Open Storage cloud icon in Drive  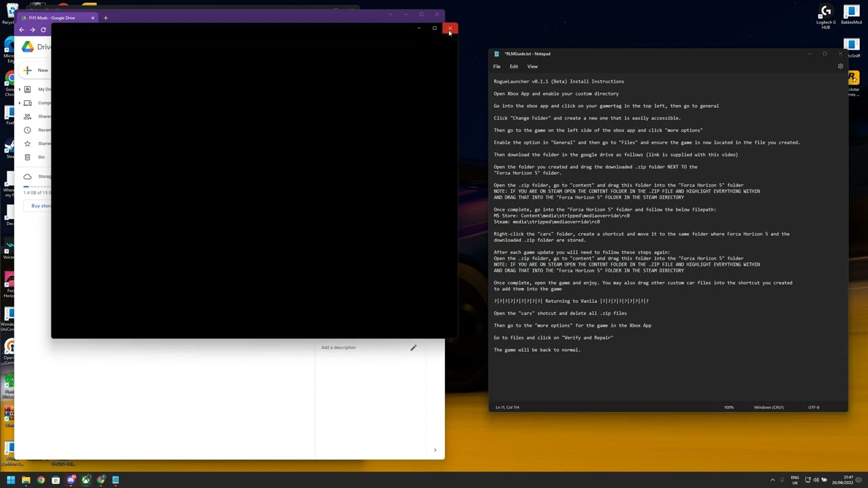[x=28, y=176]
